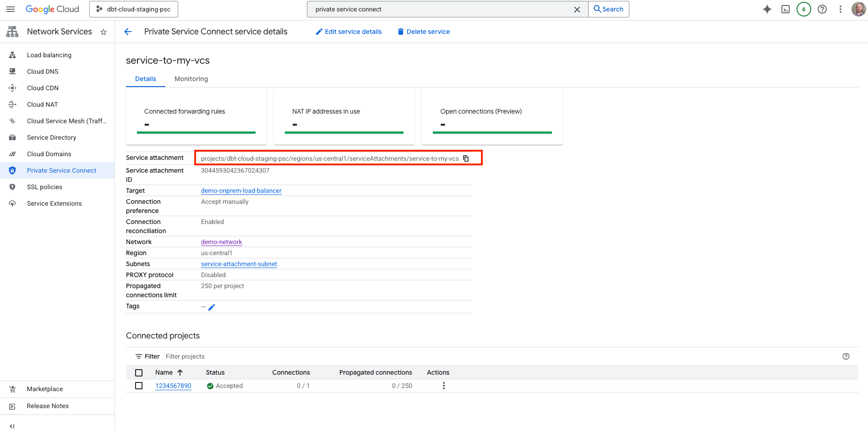The height and width of the screenshot is (431, 868).
Task: Select all connected projects via header checkbox
Action: click(x=139, y=372)
